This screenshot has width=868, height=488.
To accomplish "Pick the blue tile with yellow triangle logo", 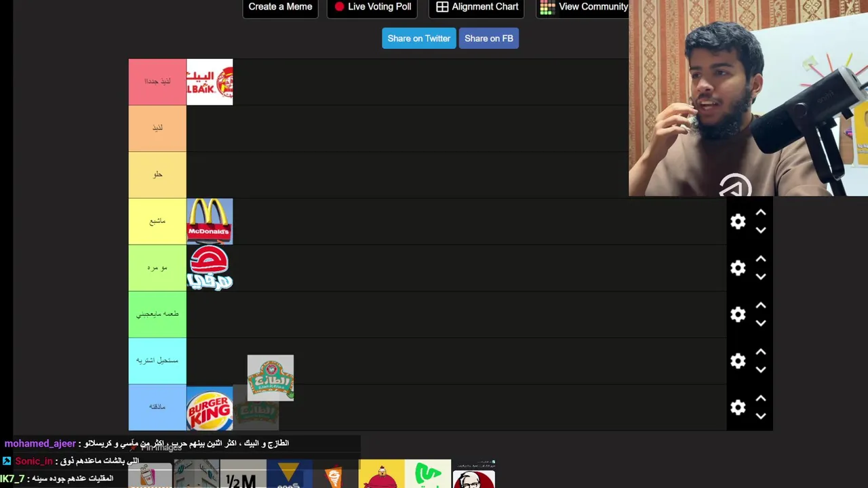I will pyautogui.click(x=289, y=474).
